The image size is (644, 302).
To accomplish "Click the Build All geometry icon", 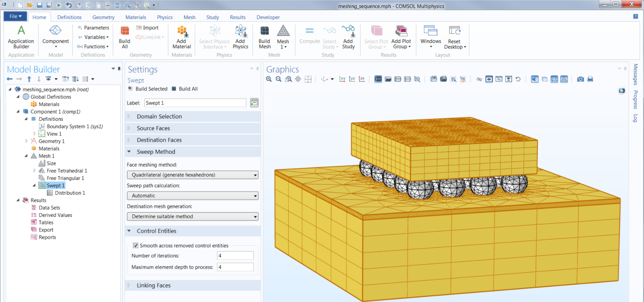I will coord(125,31).
